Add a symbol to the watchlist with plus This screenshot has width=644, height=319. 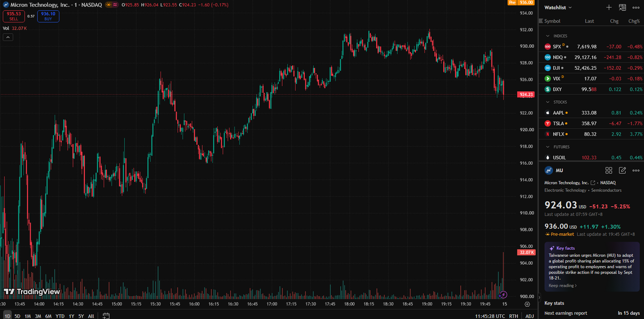[609, 8]
